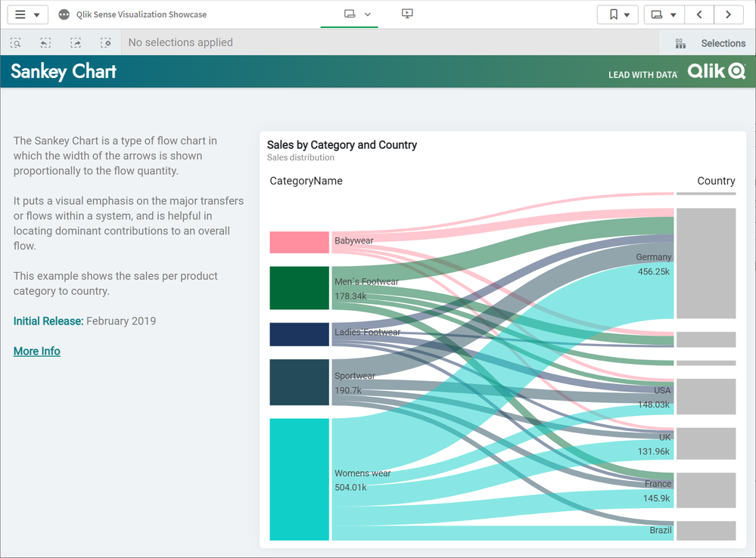
Task: Click the 190.7k Sportswear value
Action: (x=348, y=390)
